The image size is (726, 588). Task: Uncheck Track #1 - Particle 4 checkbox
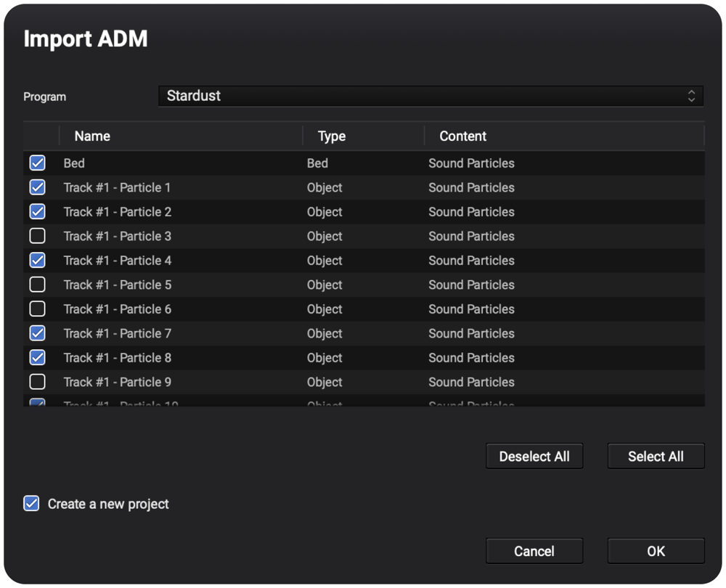pyautogui.click(x=37, y=261)
